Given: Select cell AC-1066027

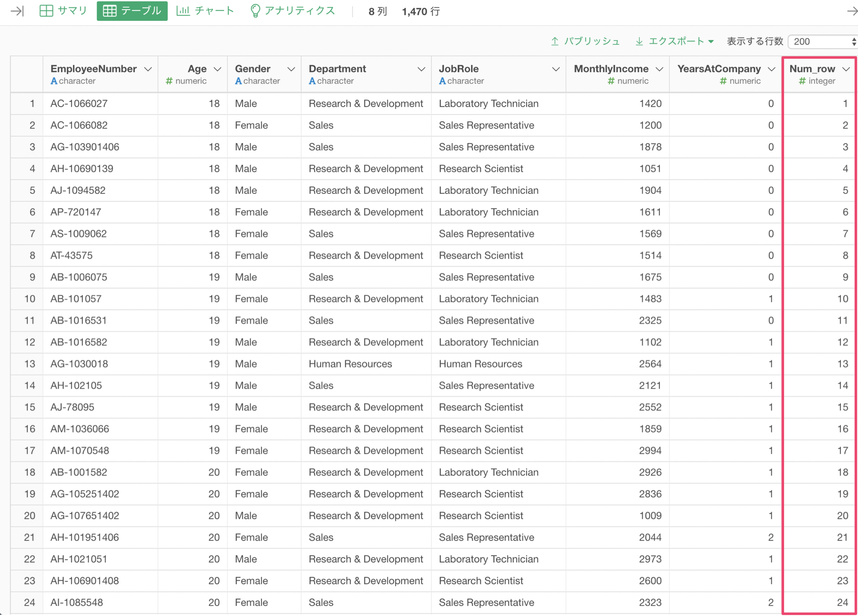Looking at the screenshot, I should [100, 103].
